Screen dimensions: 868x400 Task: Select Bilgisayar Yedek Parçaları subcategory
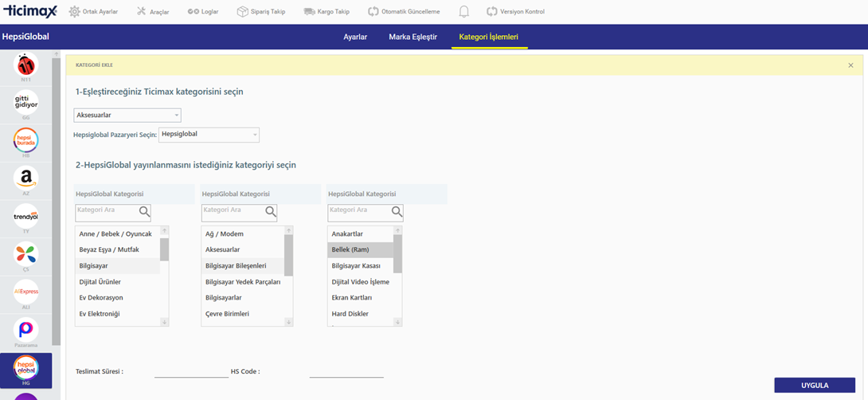[x=243, y=282]
